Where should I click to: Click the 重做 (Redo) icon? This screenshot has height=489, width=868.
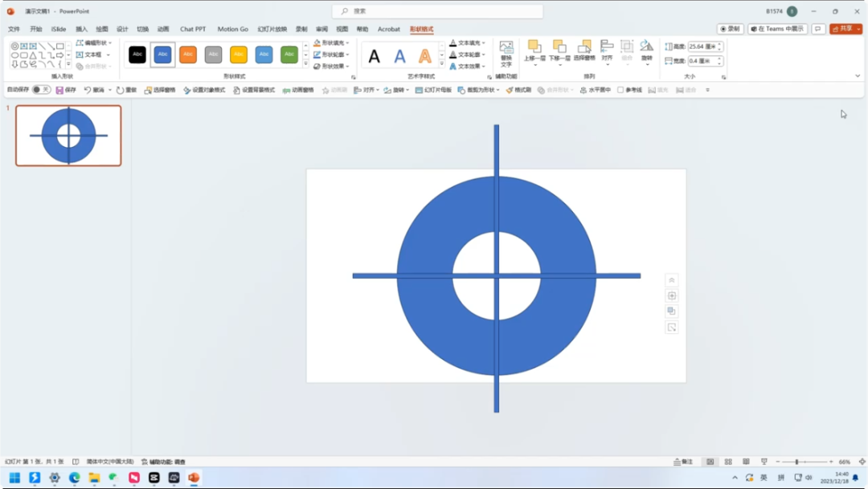point(120,90)
